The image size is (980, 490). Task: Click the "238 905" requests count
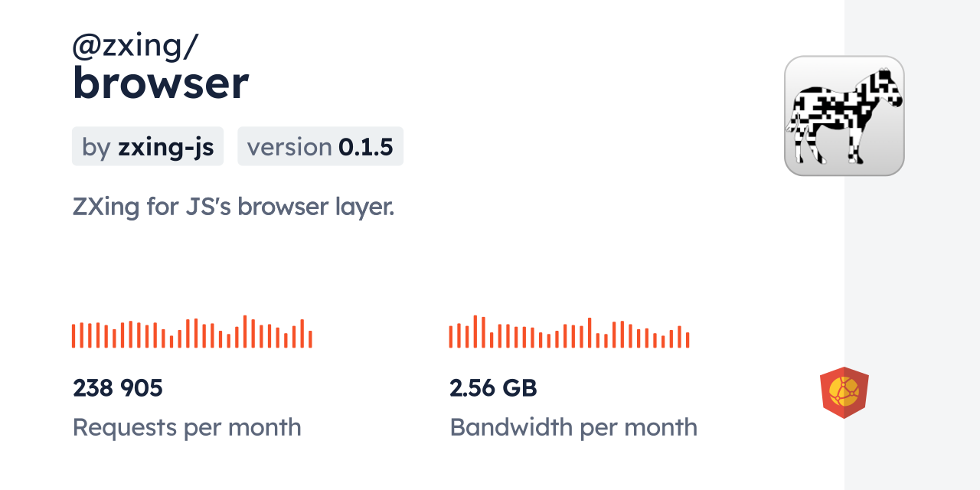pos(118,388)
